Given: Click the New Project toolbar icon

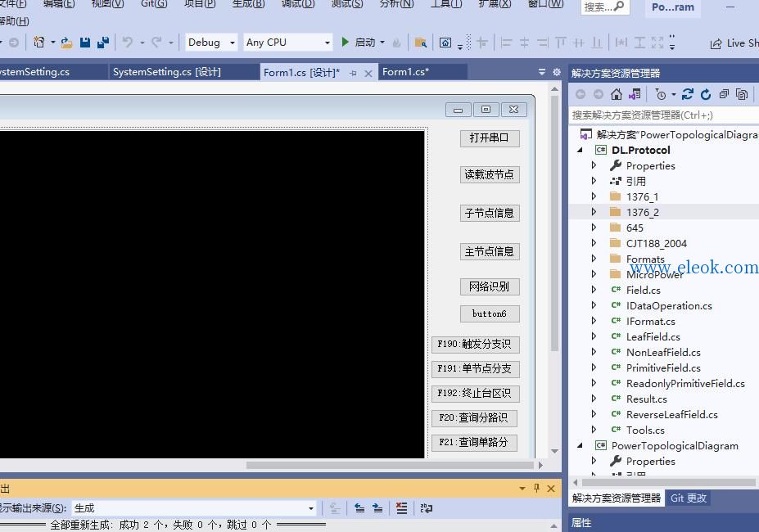Looking at the screenshot, I should pos(38,43).
